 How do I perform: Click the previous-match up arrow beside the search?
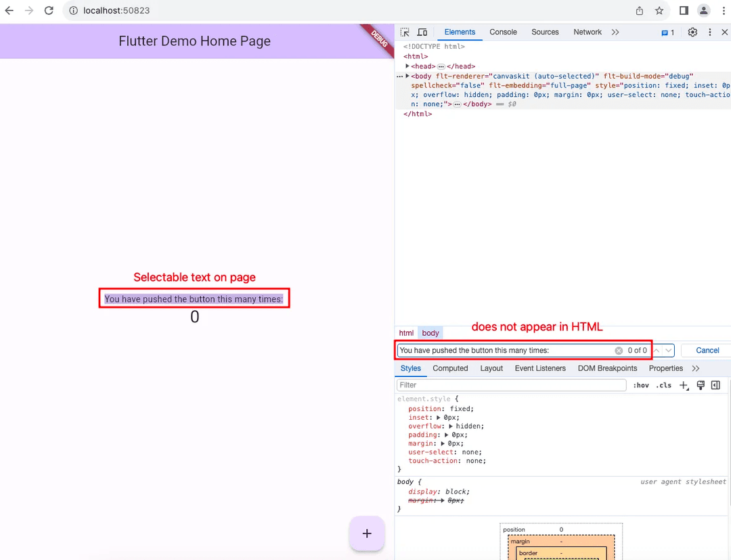pyautogui.click(x=657, y=350)
